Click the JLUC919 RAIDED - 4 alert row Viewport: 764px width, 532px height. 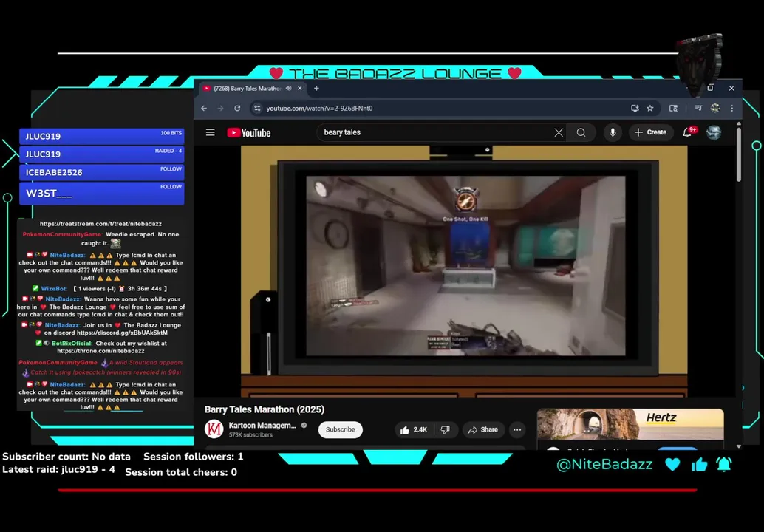[x=102, y=154]
